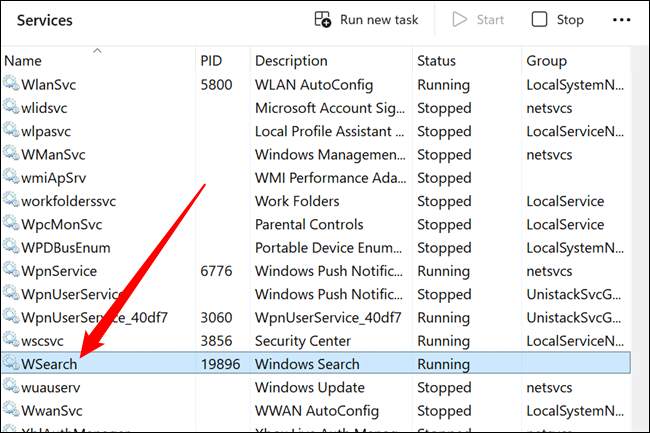This screenshot has width=650, height=433.
Task: Click the WMI Performance Ada... description
Action: pos(330,178)
